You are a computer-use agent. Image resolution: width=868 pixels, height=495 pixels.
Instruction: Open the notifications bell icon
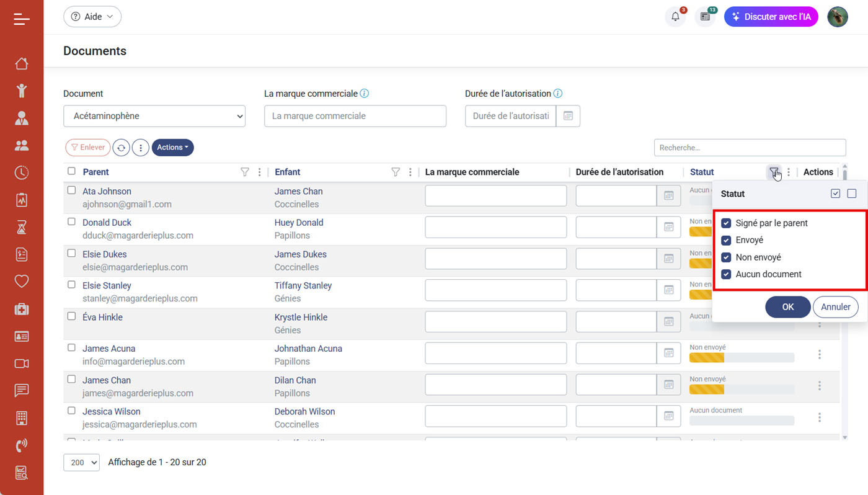pyautogui.click(x=675, y=17)
